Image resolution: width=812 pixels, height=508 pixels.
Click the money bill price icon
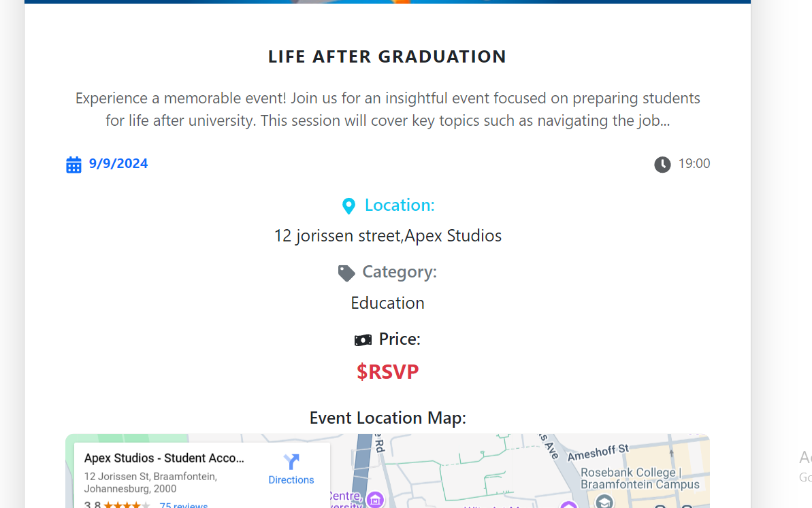[x=363, y=340]
